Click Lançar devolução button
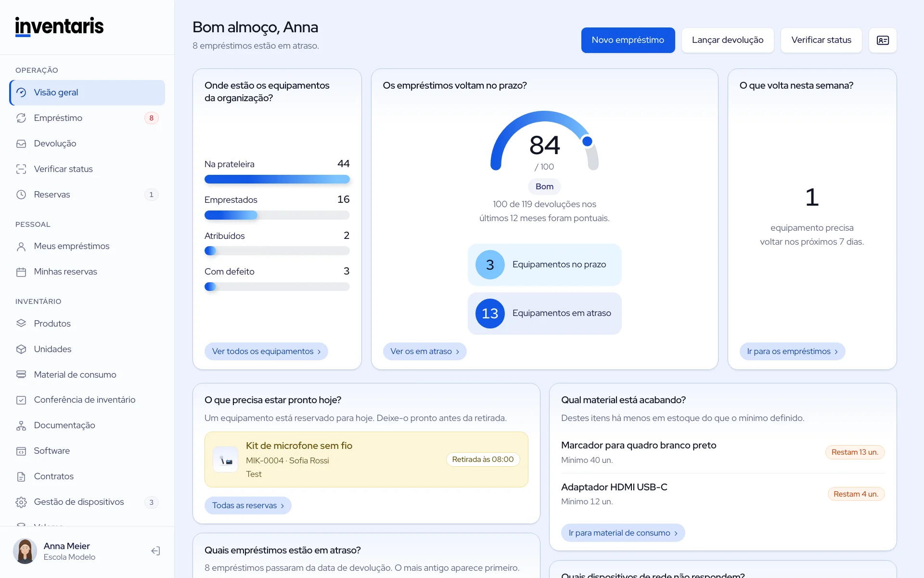924x578 pixels. coord(728,40)
